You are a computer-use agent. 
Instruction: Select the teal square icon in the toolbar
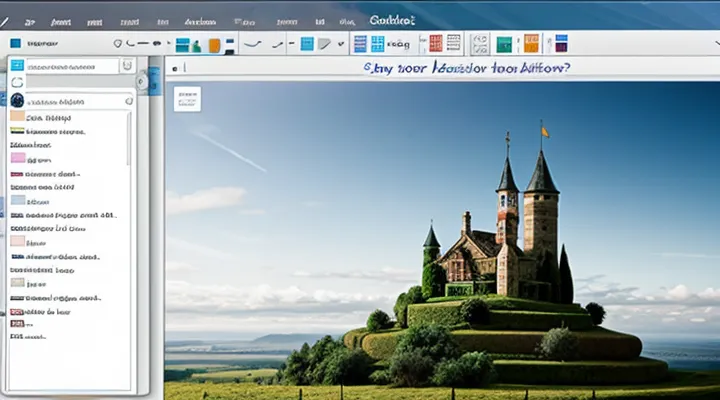504,44
